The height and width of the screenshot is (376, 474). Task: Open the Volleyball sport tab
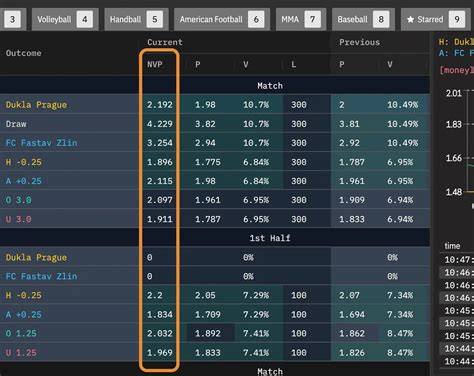point(65,20)
